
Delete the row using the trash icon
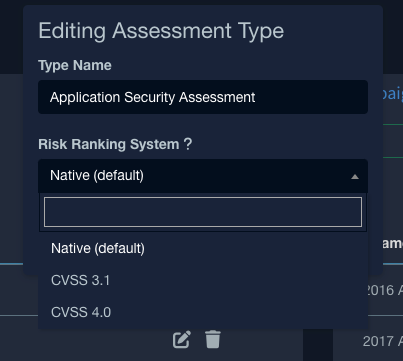coord(213,339)
